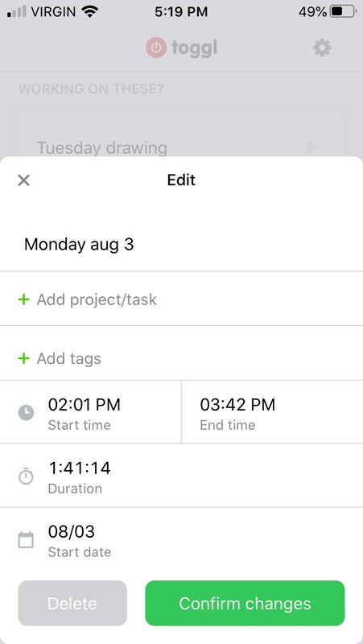Tap the calendar icon beside Start date
The image size is (363, 644).
tap(26, 539)
